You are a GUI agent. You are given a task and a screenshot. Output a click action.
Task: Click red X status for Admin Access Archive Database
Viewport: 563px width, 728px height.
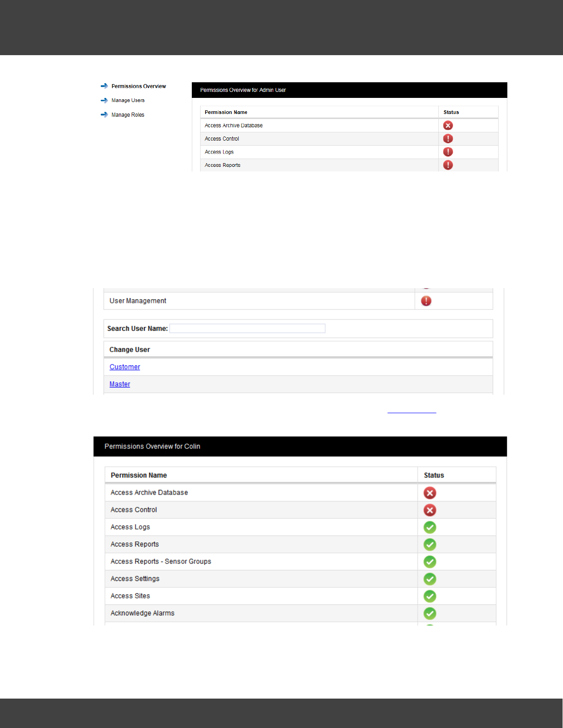(x=448, y=125)
